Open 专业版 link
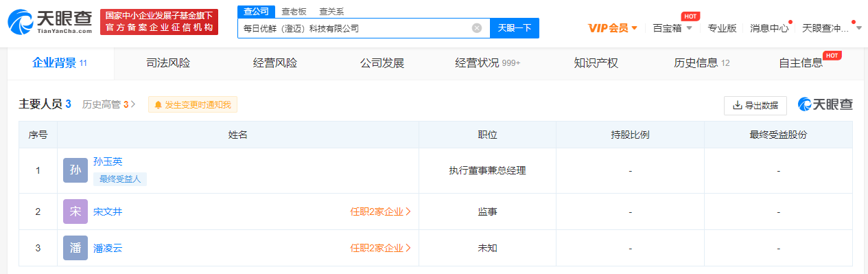Viewport: 868px width, 274px height. (722, 28)
